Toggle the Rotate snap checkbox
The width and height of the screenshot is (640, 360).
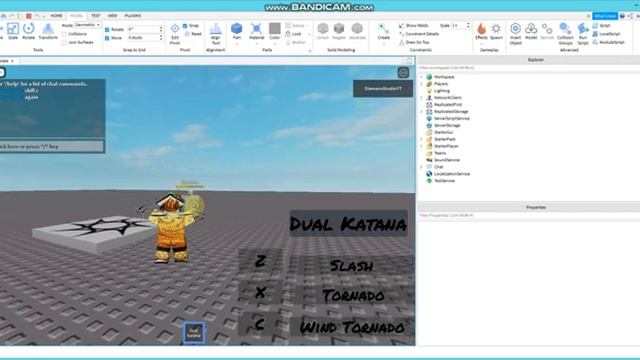point(107,30)
